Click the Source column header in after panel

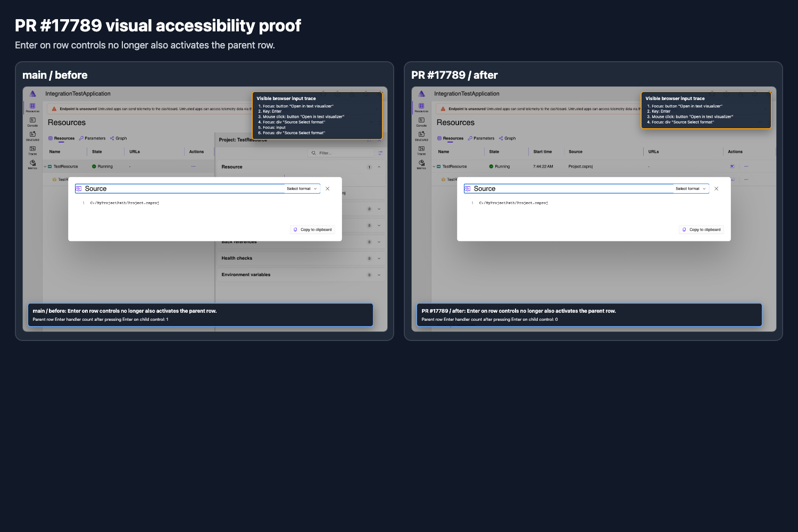575,152
